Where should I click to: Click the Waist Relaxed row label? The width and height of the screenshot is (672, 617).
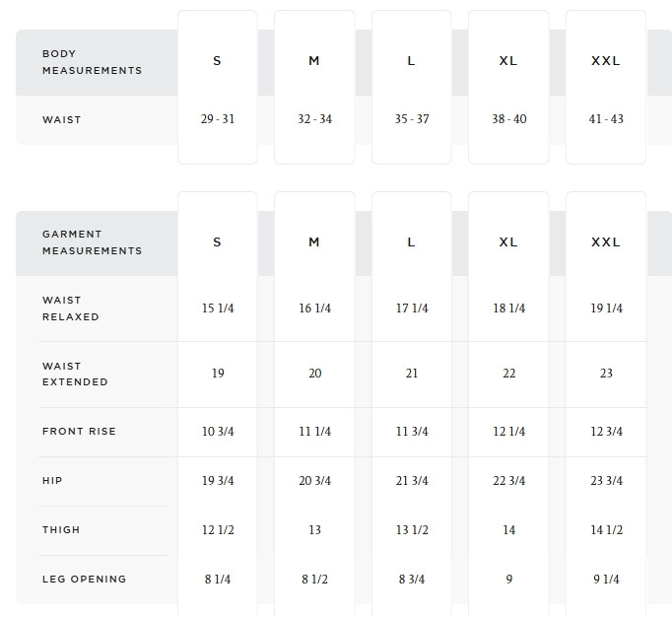click(x=71, y=308)
